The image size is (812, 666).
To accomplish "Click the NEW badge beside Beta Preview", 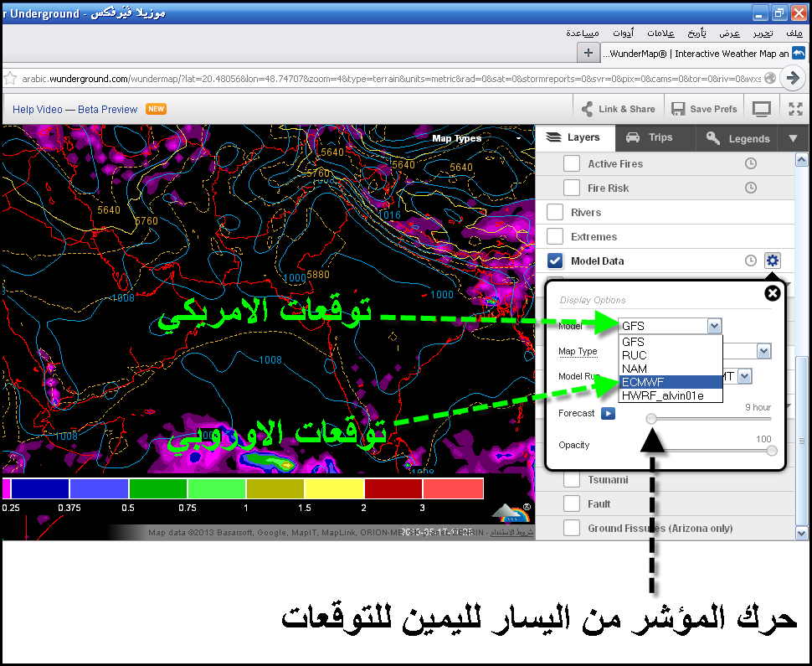I will point(156,109).
